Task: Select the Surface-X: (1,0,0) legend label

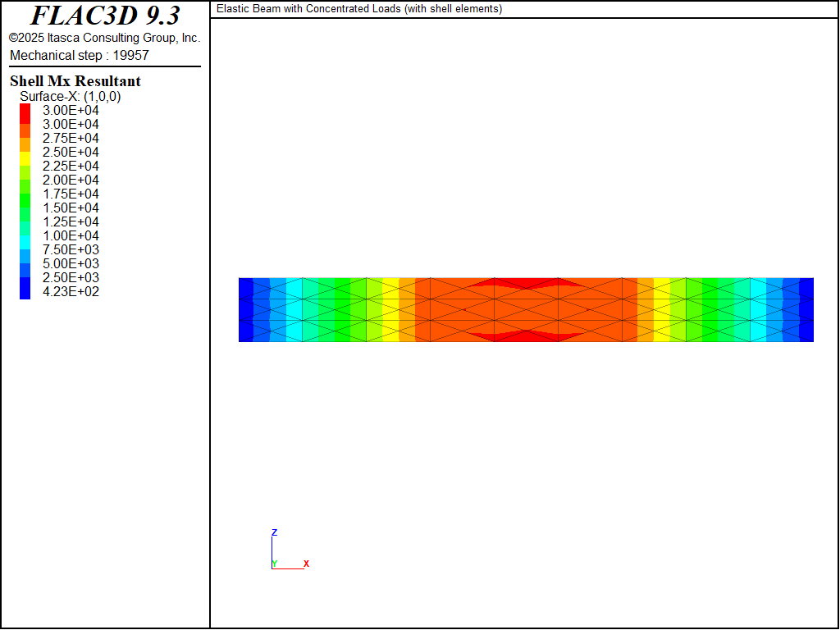Action: (x=71, y=97)
